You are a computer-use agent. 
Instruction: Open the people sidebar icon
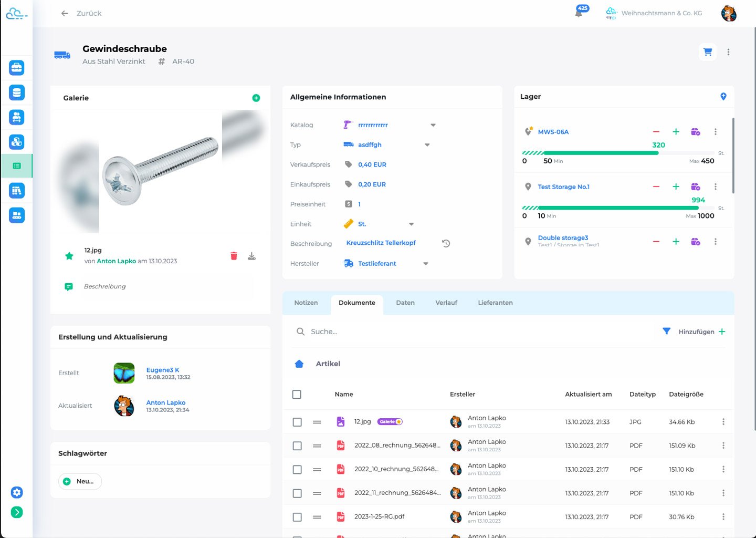17,117
